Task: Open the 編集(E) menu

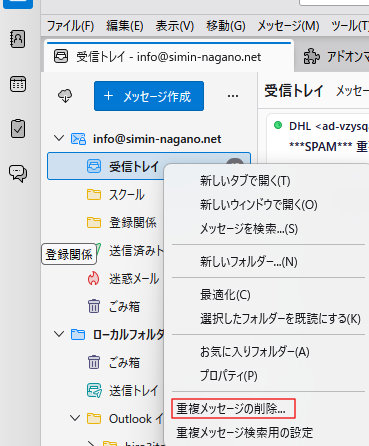Action: 125,26
